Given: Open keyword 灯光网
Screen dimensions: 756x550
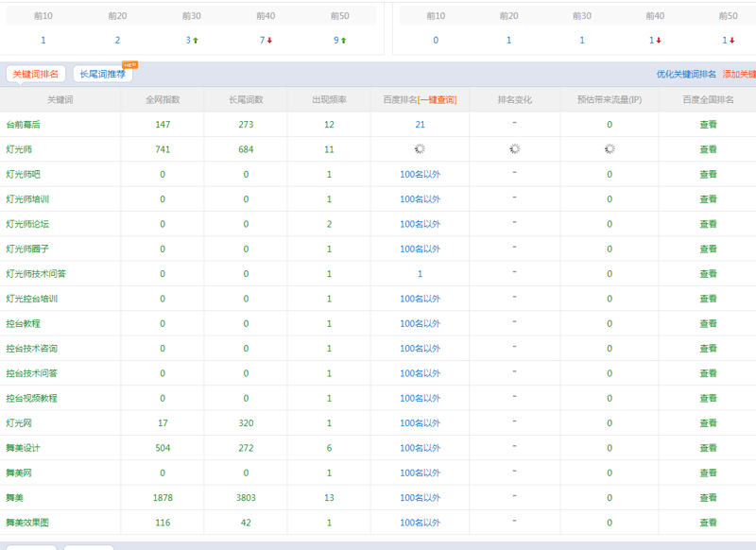Looking at the screenshot, I should tap(19, 423).
